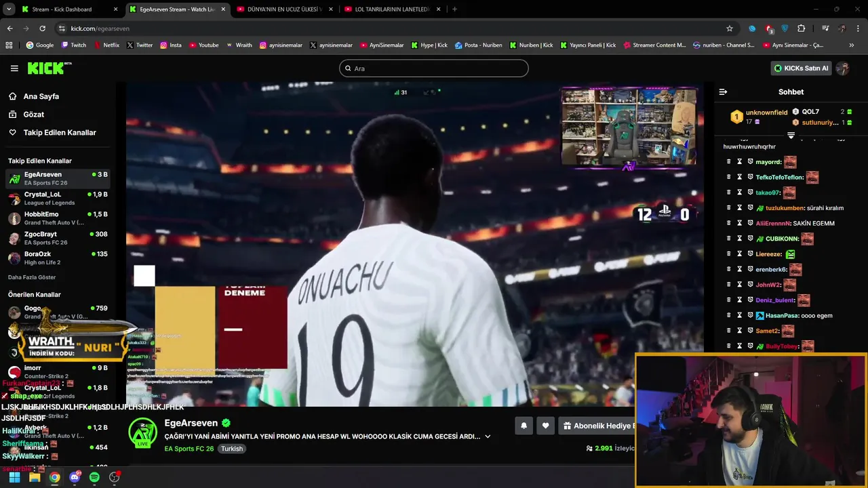Click HasanPasa username in chat

(x=782, y=315)
